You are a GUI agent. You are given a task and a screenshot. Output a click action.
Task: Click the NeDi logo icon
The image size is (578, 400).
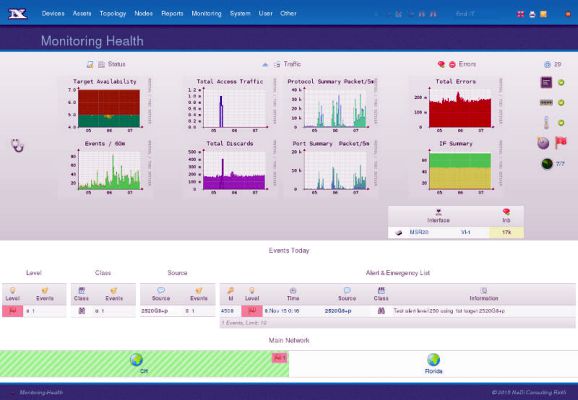(17, 14)
